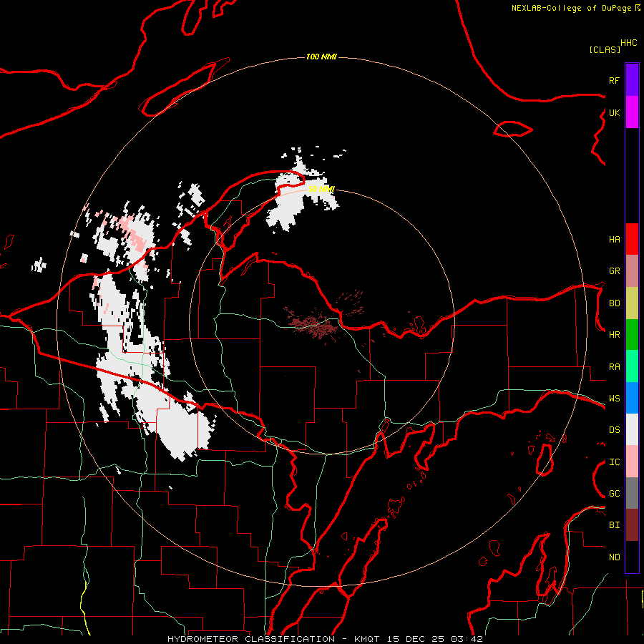644x644 pixels.
Task: Click the GR legend label
Action: pos(614,271)
